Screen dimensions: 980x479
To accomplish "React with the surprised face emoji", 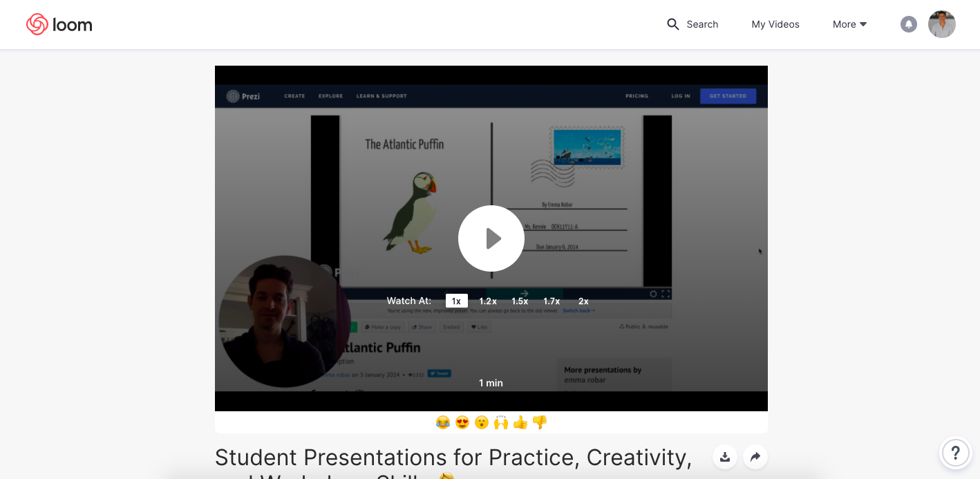I will 482,422.
